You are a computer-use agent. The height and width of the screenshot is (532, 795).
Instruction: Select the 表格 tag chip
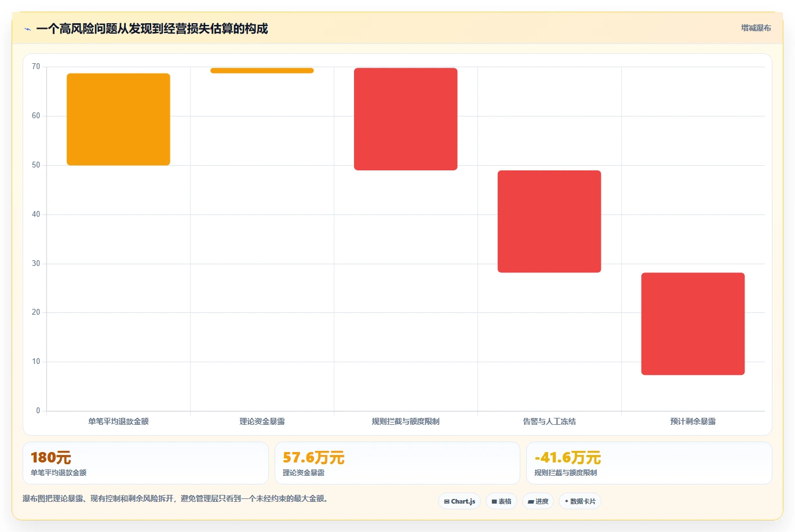click(x=501, y=501)
